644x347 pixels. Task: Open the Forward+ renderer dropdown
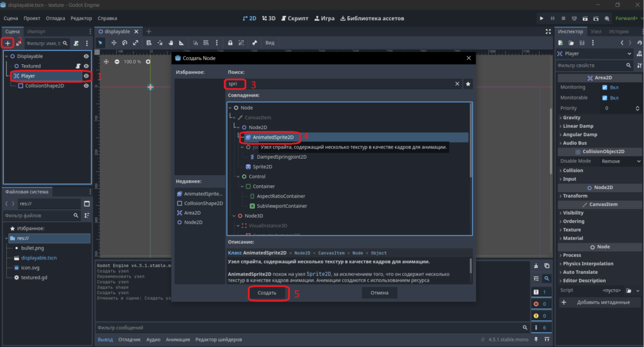click(628, 18)
